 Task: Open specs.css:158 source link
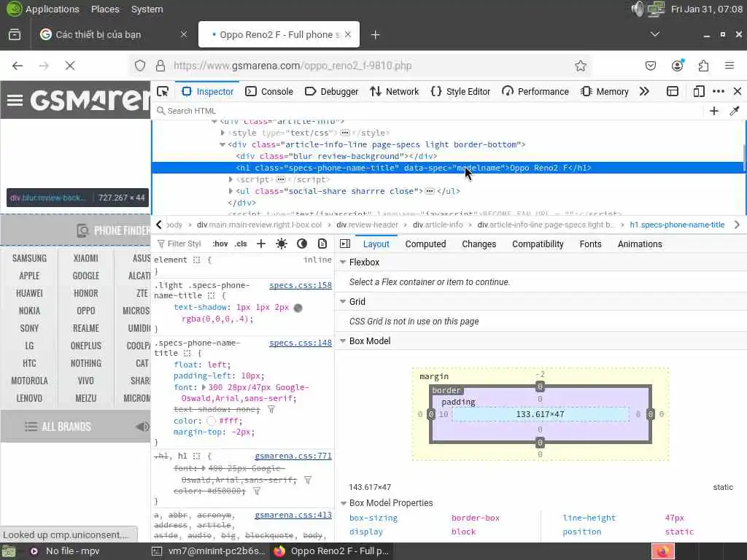pyautogui.click(x=300, y=285)
